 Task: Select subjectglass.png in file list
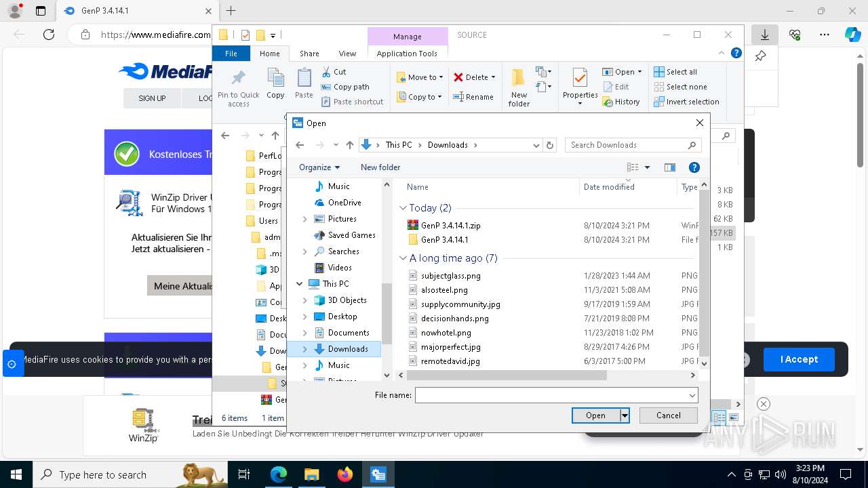(450, 276)
